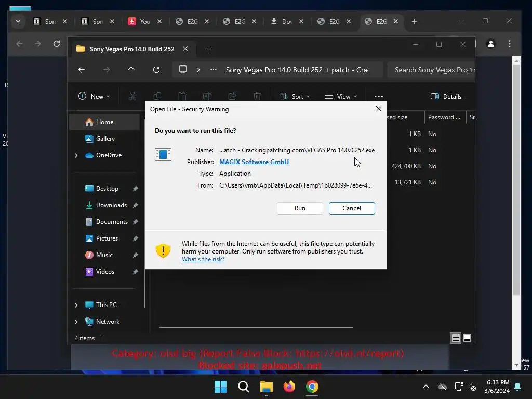This screenshot has height=399, width=532.
Task: Open the browser three-dot menu
Action: click(509, 44)
